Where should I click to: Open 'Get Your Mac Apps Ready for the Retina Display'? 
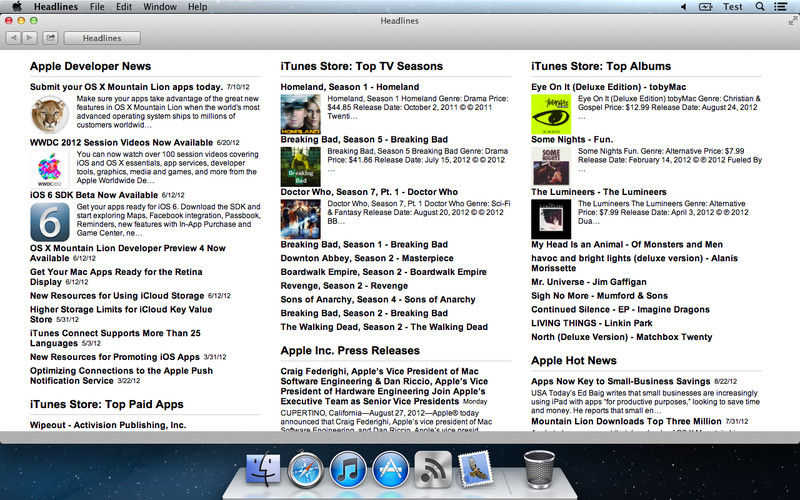click(116, 277)
